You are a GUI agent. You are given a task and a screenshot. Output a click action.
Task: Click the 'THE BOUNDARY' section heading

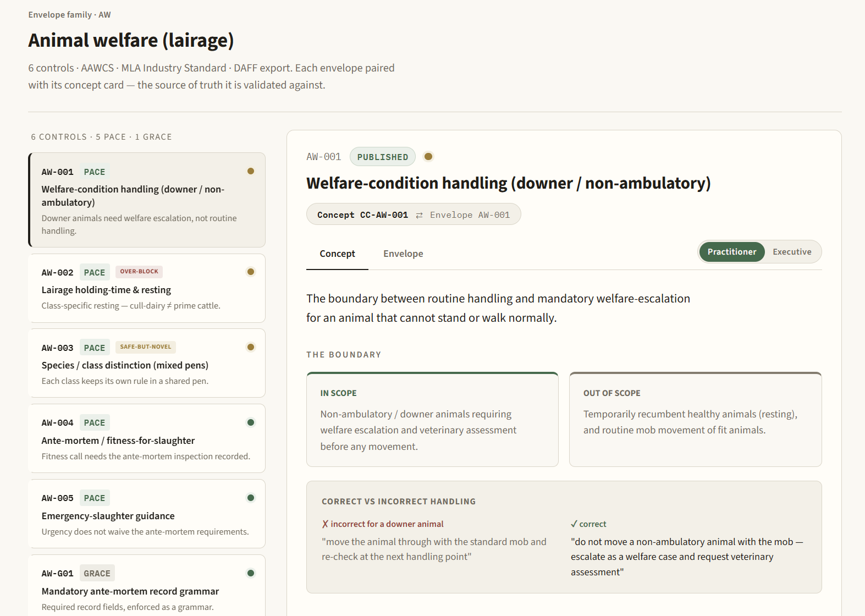tap(344, 355)
